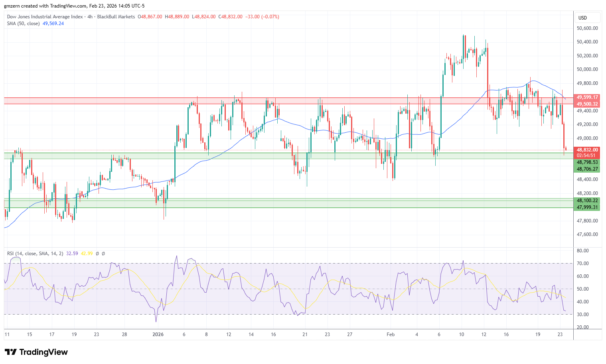Viewport: 606px width, 364px height.
Task: Click the 49,200.00 price axis label
Action: (x=588, y=124)
